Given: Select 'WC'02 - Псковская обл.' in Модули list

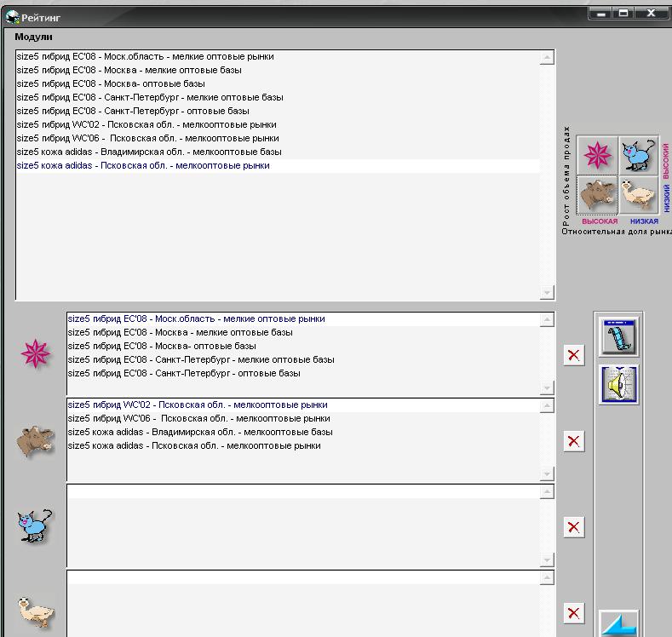Looking at the screenshot, I should (278, 124).
